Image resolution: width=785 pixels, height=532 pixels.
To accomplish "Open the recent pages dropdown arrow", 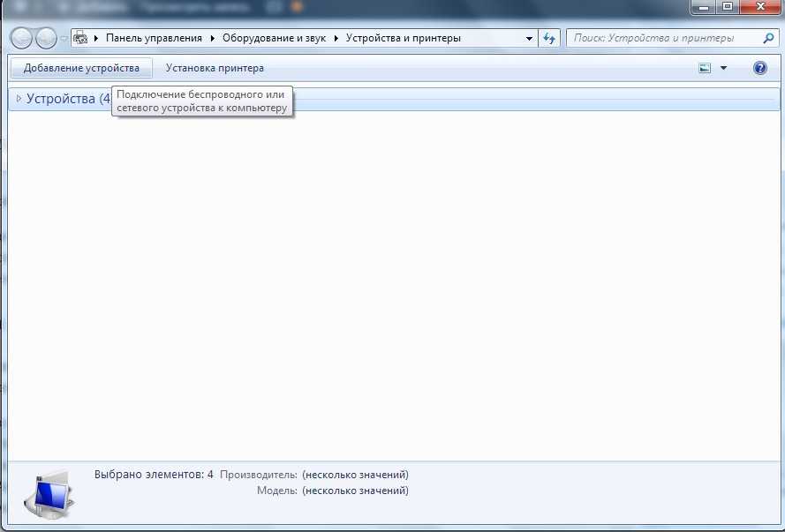I will 64,39.
